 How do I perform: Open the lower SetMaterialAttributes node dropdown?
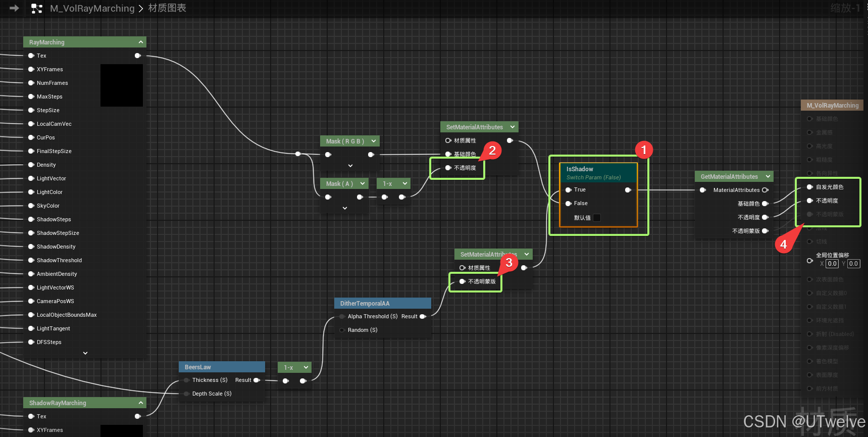pyautogui.click(x=527, y=254)
